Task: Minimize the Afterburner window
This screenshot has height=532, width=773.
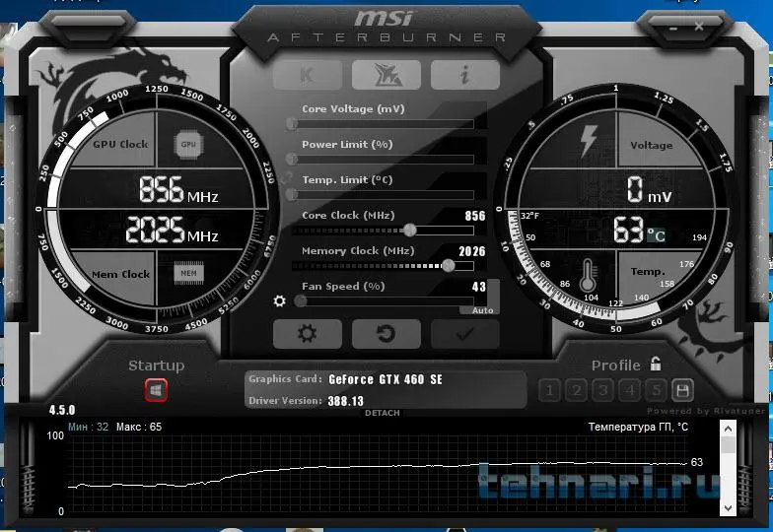Action: [673, 29]
